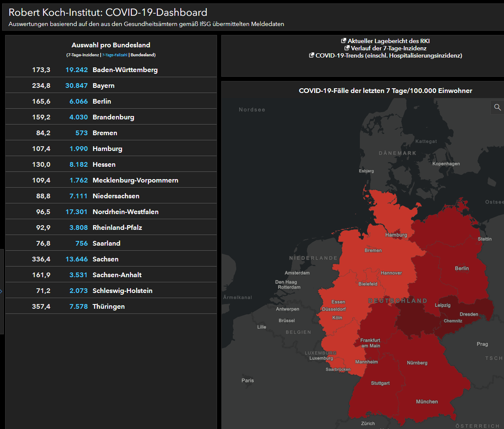This screenshot has width=504, height=429.
Task: Click Dresden on the incidence map
Action: (x=469, y=314)
